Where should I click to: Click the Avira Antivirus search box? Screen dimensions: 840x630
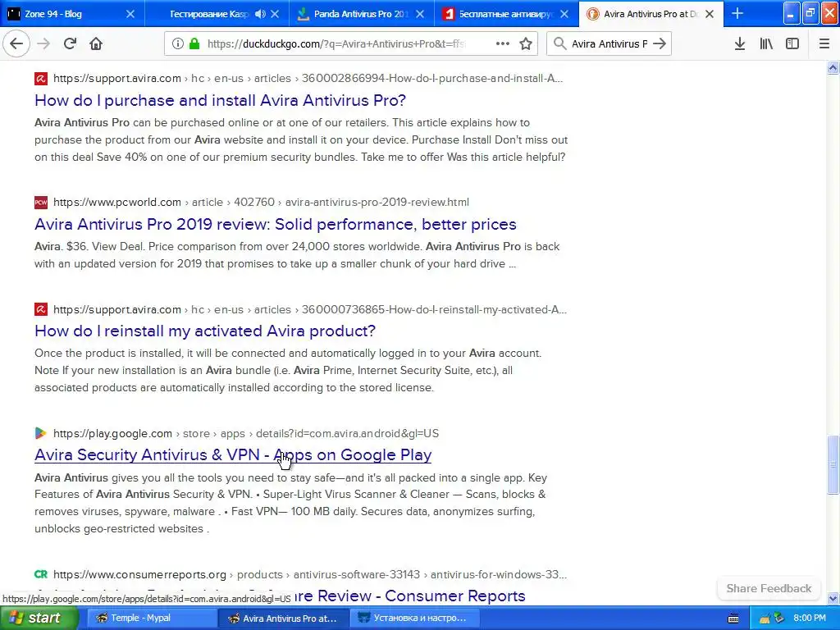(609, 44)
